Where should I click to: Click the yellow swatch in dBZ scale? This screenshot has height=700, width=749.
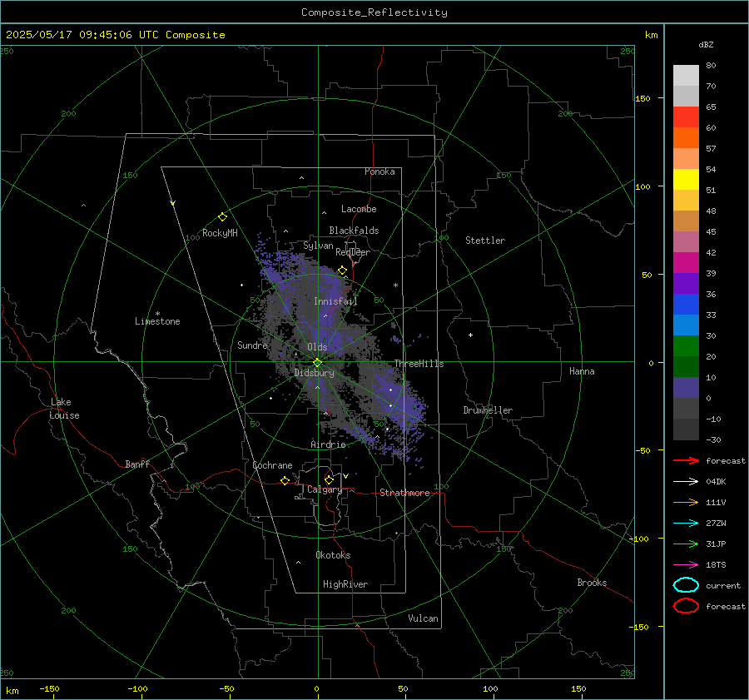(x=686, y=179)
